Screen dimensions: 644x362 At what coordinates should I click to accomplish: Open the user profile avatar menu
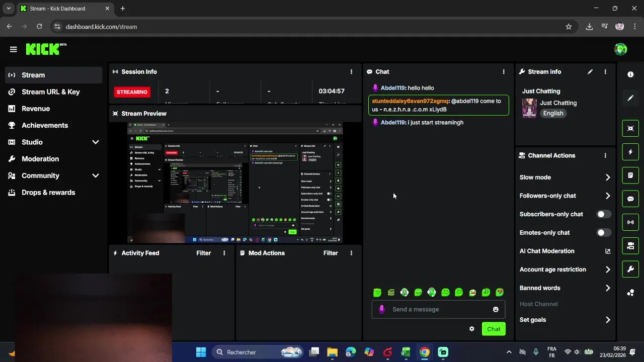[x=620, y=49]
